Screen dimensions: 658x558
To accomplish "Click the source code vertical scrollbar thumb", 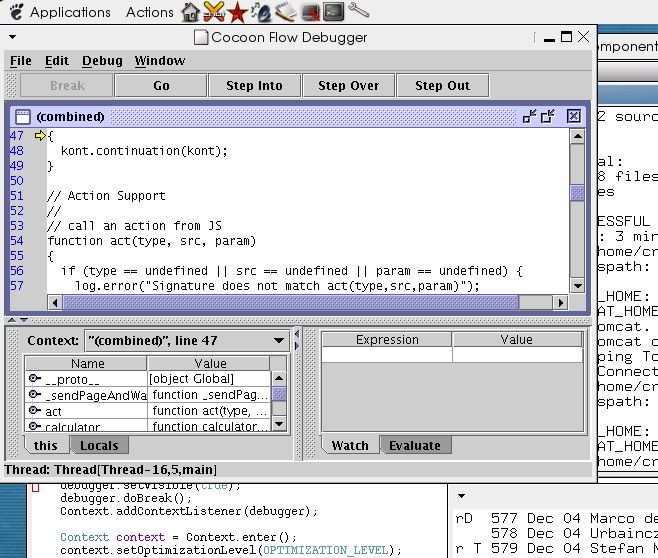I will [577, 193].
